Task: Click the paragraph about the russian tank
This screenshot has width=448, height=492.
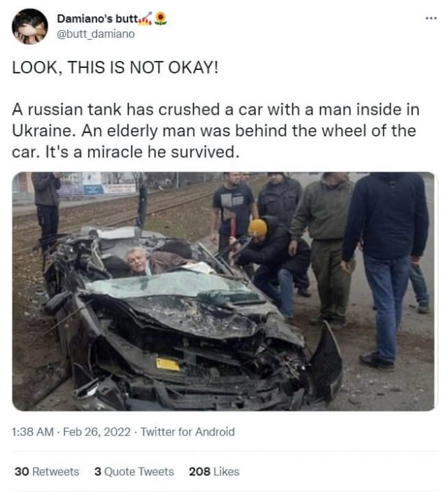Action: coord(216,131)
